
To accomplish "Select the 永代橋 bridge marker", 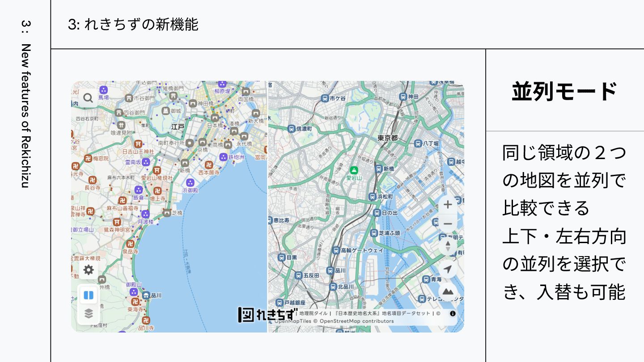I will (x=244, y=137).
